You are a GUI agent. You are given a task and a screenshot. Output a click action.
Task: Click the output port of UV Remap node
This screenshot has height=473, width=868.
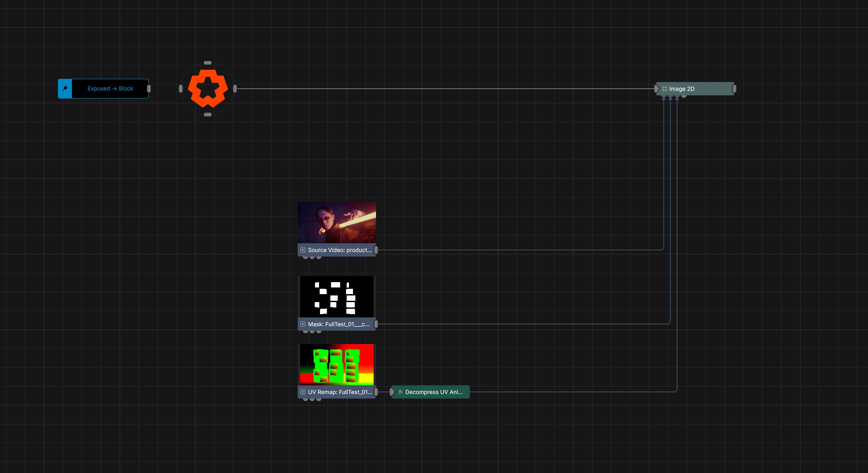(376, 392)
